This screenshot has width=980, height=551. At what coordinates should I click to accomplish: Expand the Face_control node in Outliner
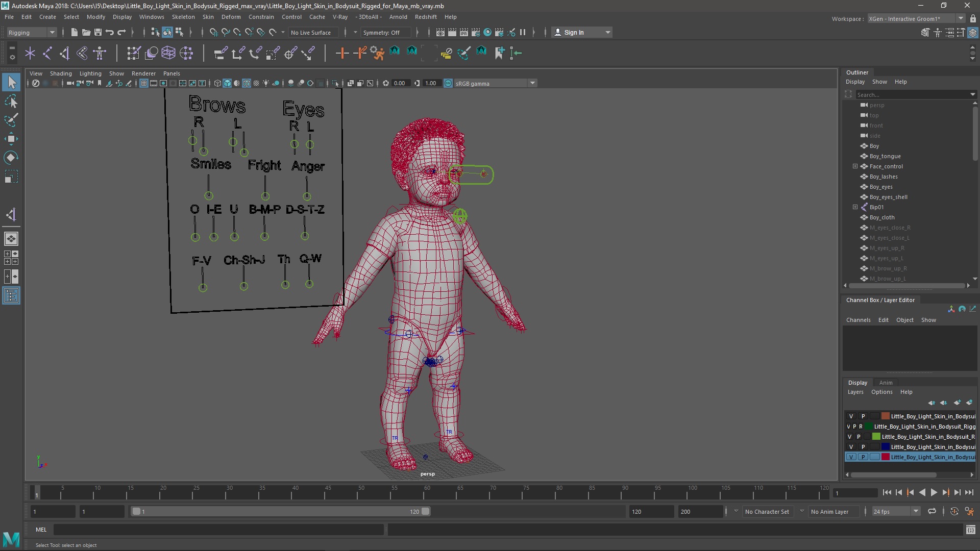click(x=855, y=166)
